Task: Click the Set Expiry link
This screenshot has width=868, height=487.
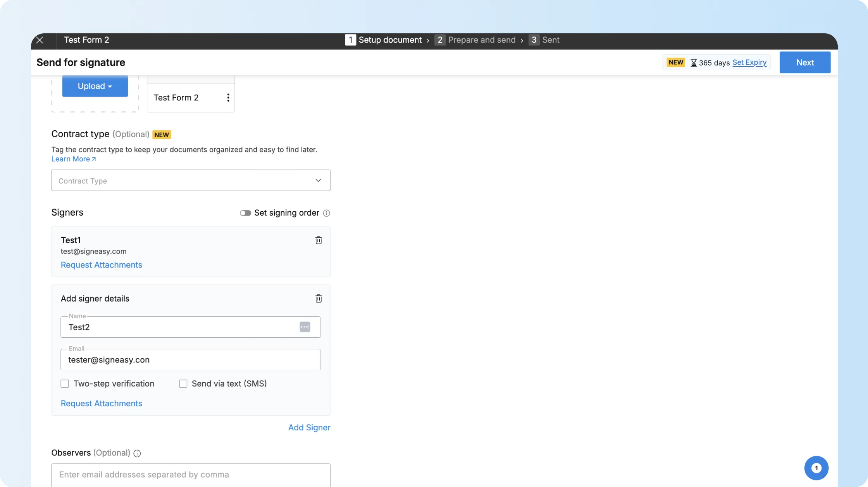Action: 749,62
